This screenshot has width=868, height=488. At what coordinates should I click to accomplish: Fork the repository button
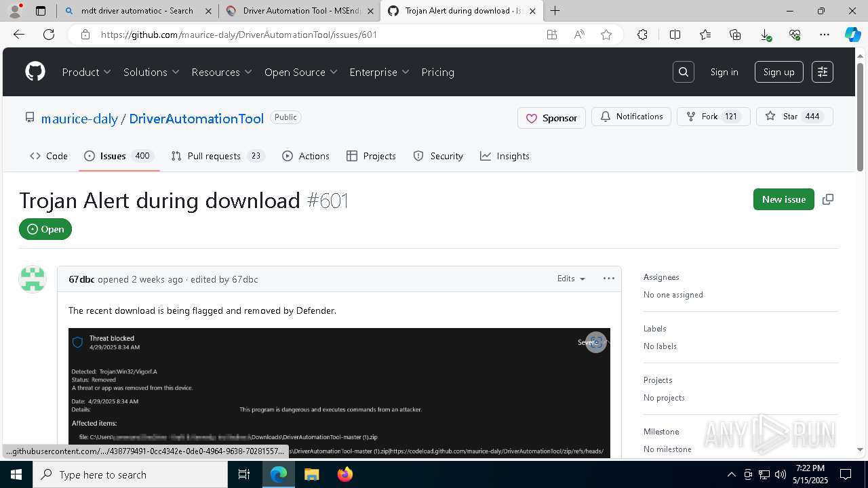point(713,117)
